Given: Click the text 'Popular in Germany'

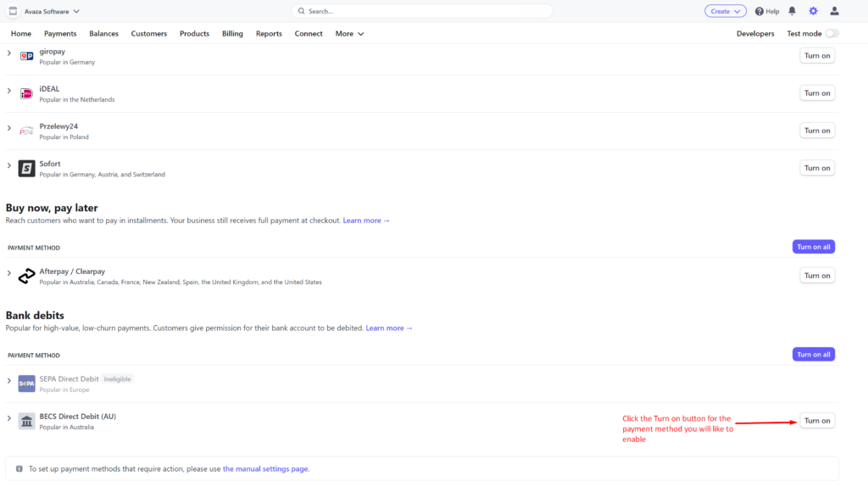Looking at the screenshot, I should [x=67, y=62].
